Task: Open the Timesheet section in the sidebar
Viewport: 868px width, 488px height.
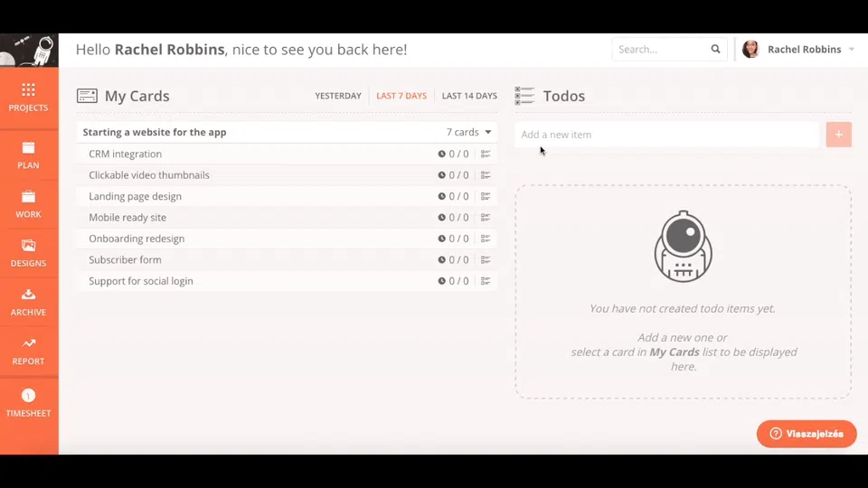Action: 28,403
